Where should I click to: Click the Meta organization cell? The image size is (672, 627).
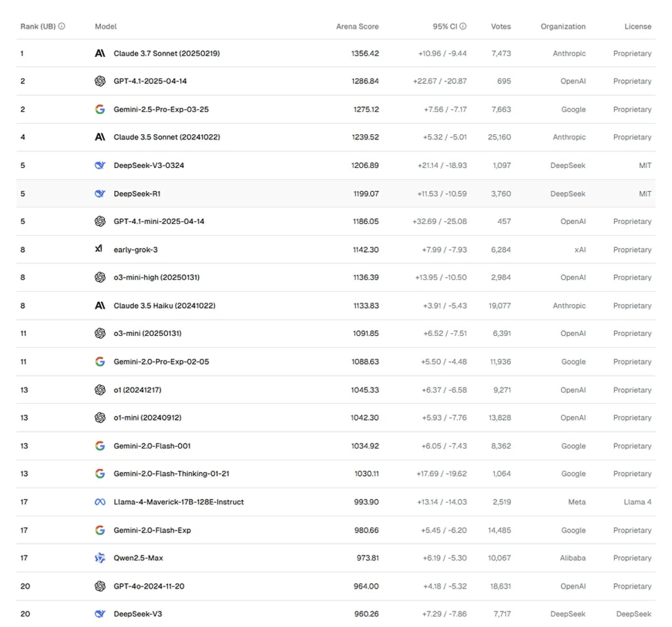click(577, 502)
